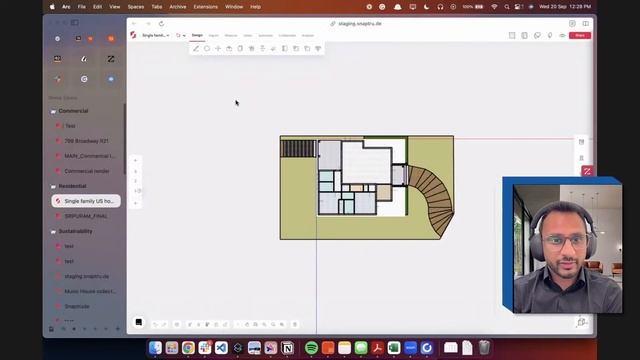640x360 pixels.
Task: Open the 799 Broadway R21 tab in sidebar
Action: [x=86, y=141]
